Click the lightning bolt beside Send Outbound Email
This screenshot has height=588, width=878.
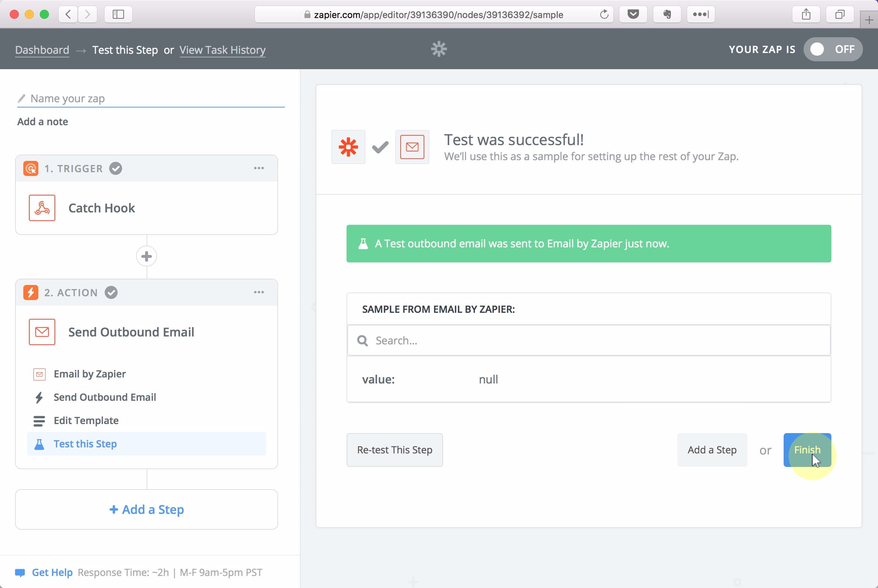point(39,397)
